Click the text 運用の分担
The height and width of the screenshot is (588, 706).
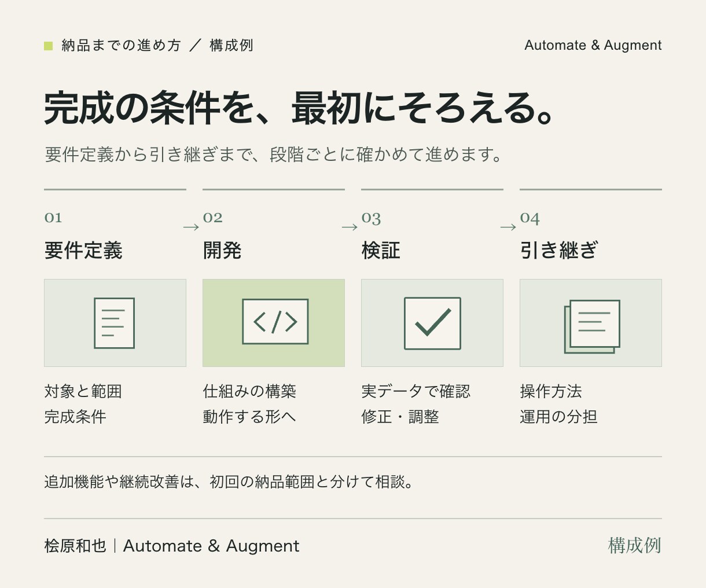pyautogui.click(x=559, y=417)
